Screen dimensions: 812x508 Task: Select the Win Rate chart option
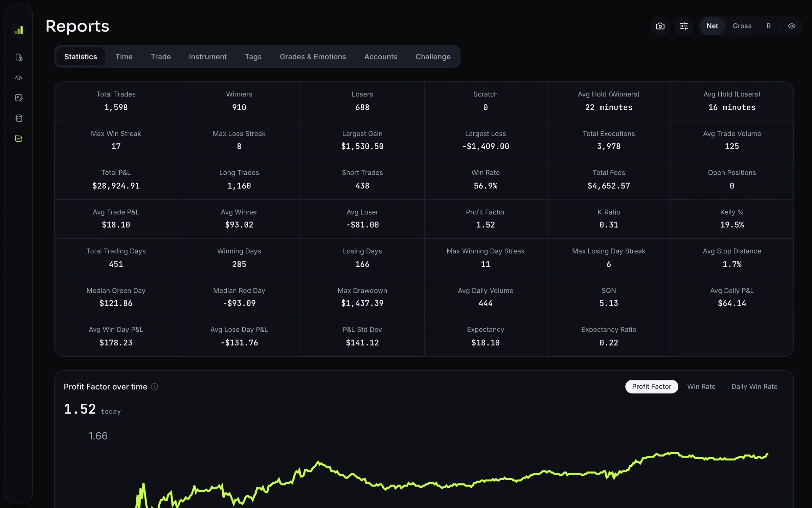pyautogui.click(x=701, y=386)
